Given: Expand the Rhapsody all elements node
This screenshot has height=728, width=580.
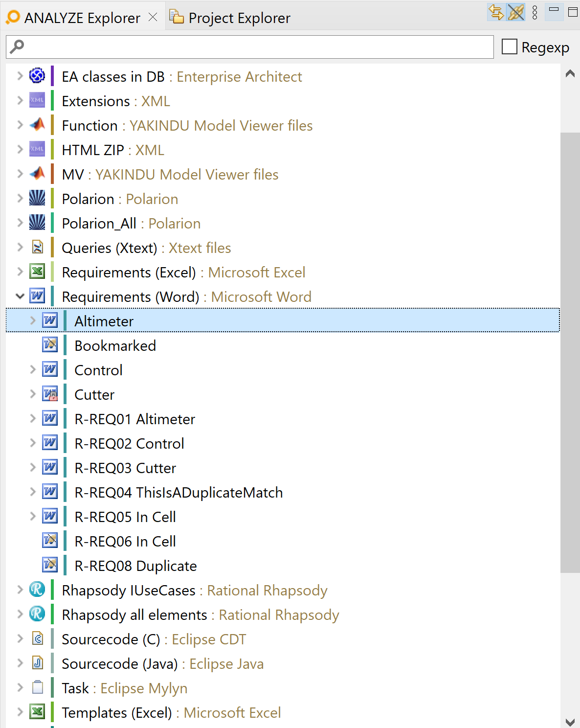Looking at the screenshot, I should (x=20, y=614).
